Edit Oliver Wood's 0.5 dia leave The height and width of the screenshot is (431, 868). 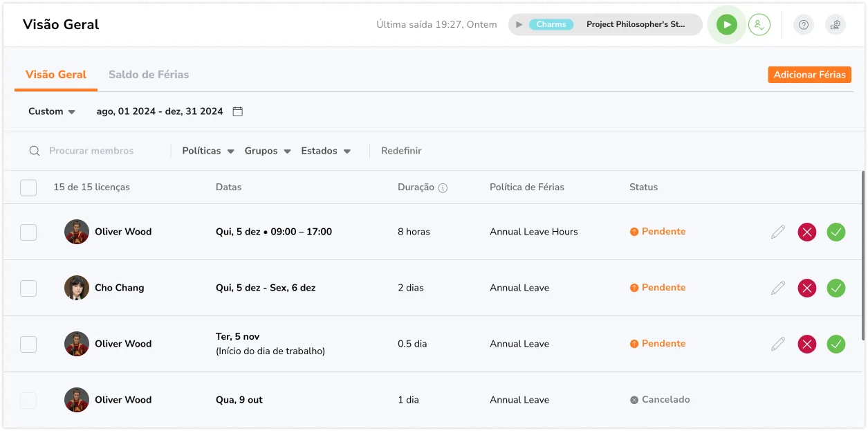point(778,344)
